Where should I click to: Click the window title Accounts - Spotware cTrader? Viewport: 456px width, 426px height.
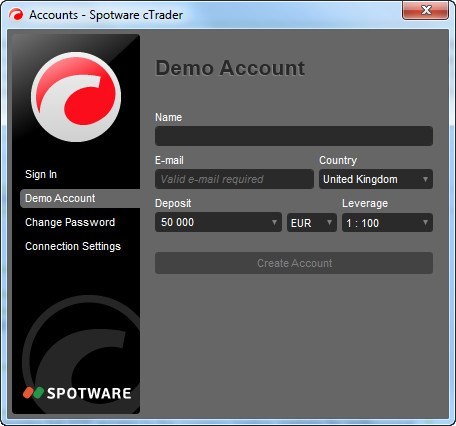point(106,15)
